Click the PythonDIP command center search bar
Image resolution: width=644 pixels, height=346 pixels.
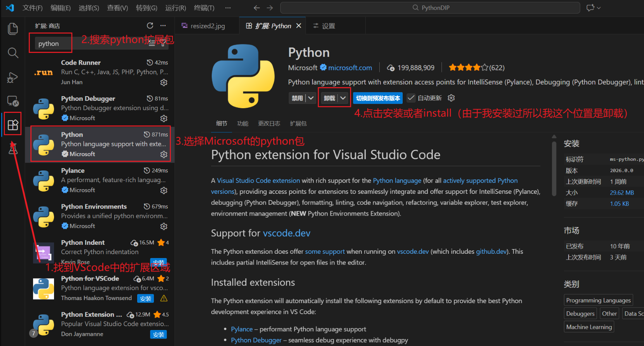click(430, 8)
